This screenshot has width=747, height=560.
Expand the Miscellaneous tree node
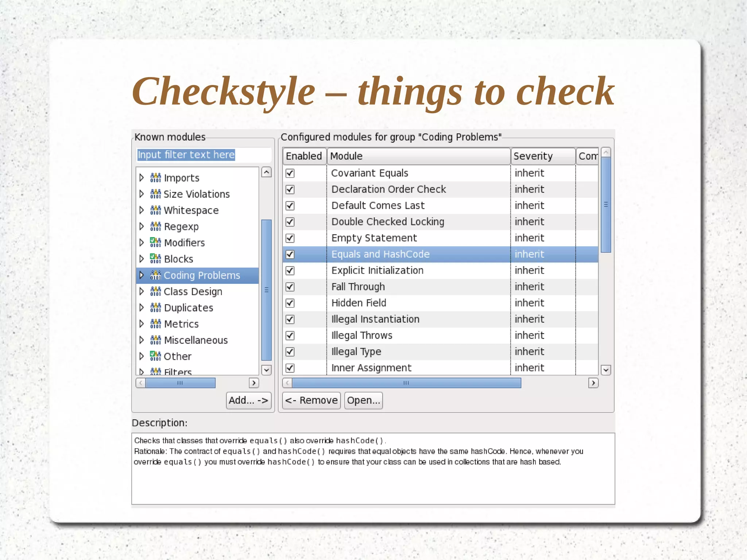(142, 340)
